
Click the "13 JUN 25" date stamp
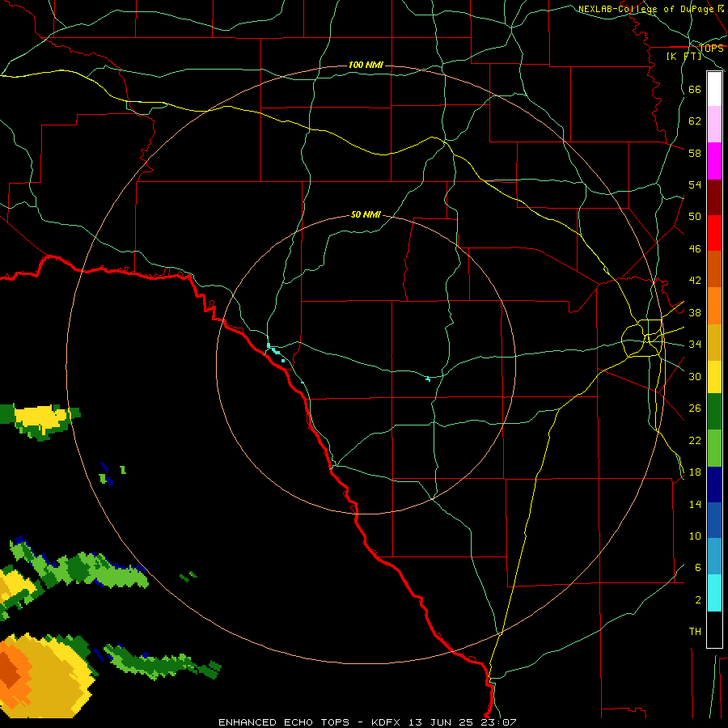pos(441,722)
